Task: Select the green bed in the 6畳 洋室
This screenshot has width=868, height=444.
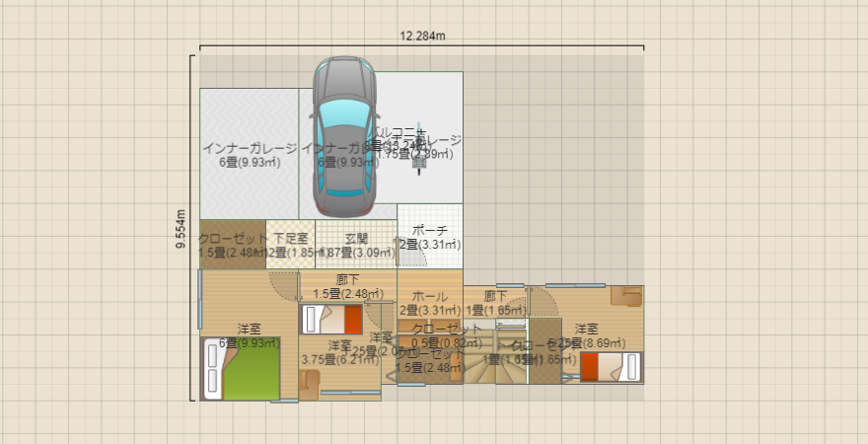Action: (x=241, y=368)
